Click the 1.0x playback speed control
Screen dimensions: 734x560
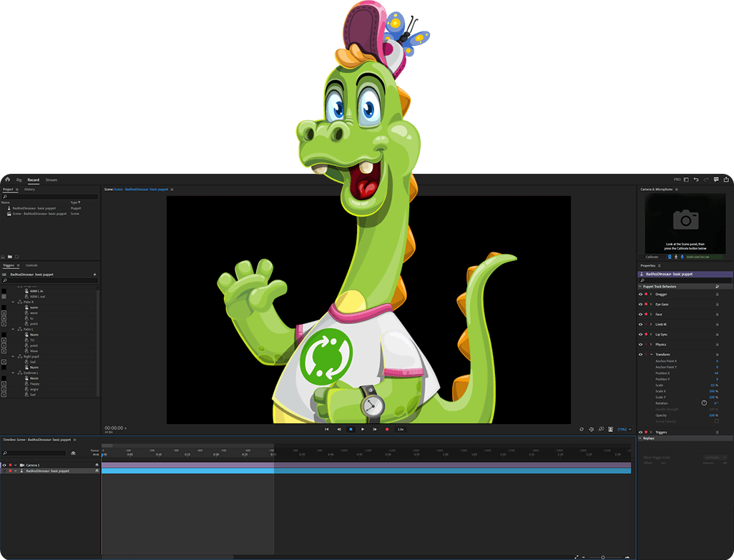click(399, 429)
